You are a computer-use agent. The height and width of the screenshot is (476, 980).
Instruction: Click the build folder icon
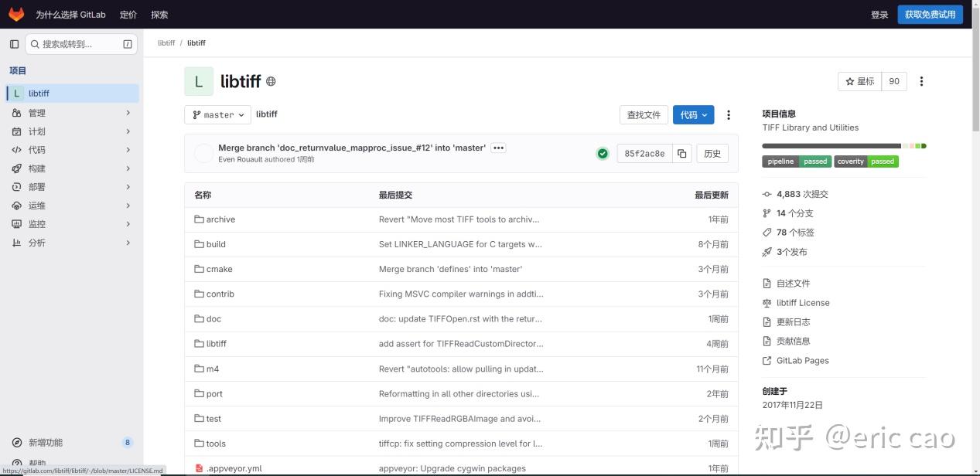(x=199, y=244)
